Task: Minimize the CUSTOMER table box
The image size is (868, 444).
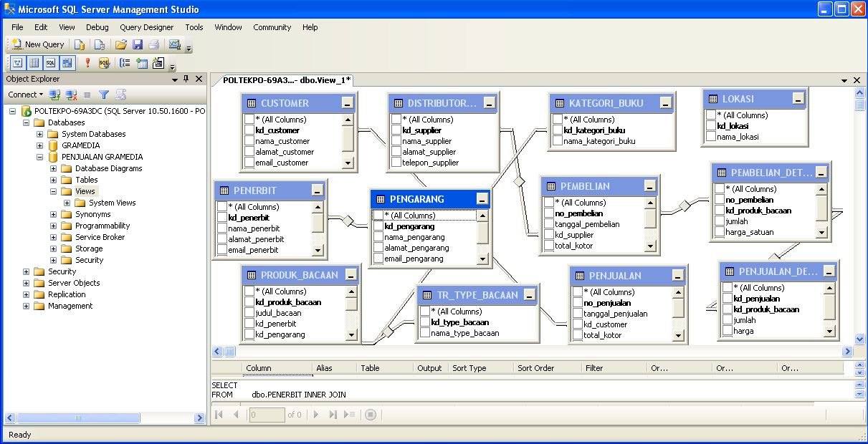Action: tap(347, 103)
